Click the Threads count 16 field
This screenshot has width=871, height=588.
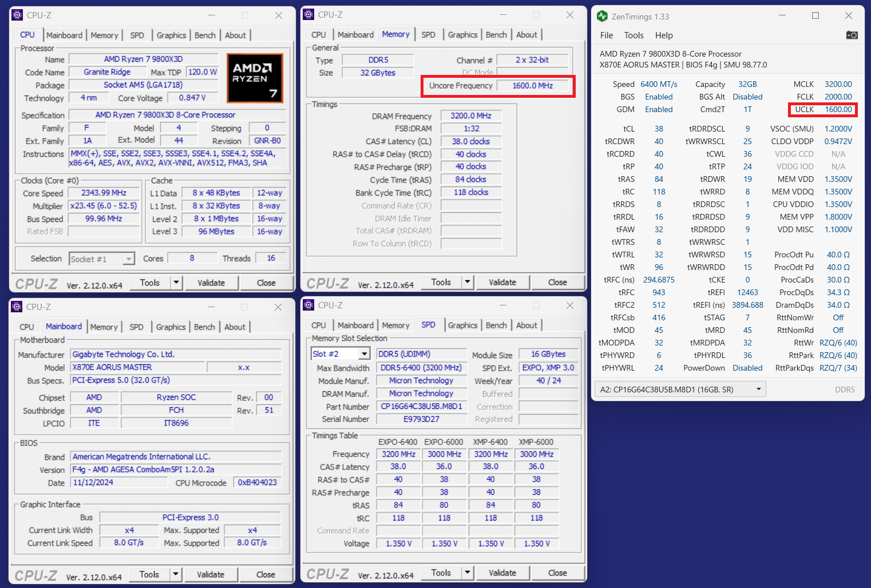tap(271, 259)
